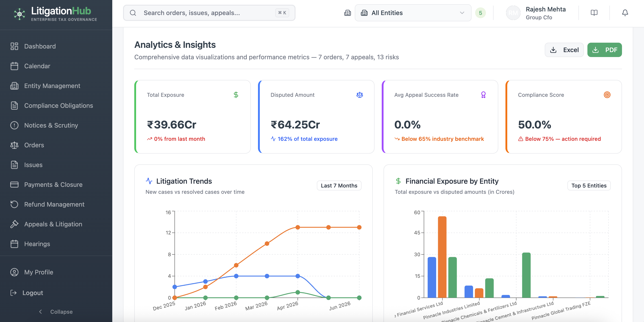Collapse the sidebar
This screenshot has height=322, width=644.
(x=56, y=312)
